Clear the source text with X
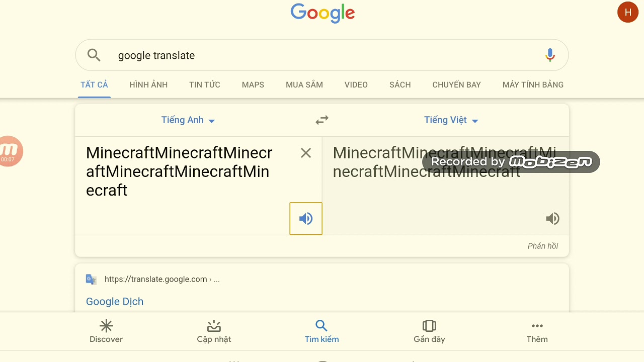Viewport: 644px width, 362px height. (306, 153)
